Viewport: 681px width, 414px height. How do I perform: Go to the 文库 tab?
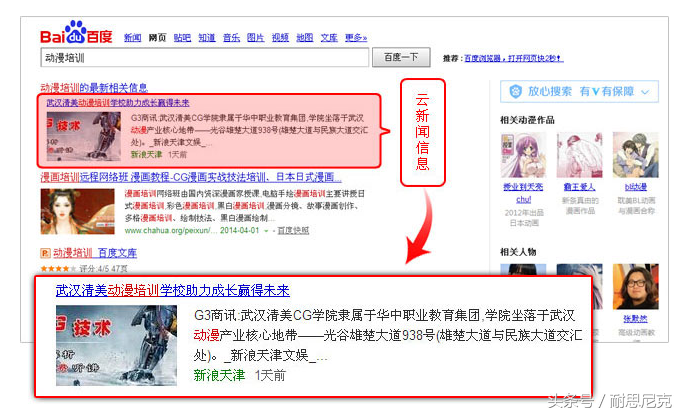click(x=329, y=38)
